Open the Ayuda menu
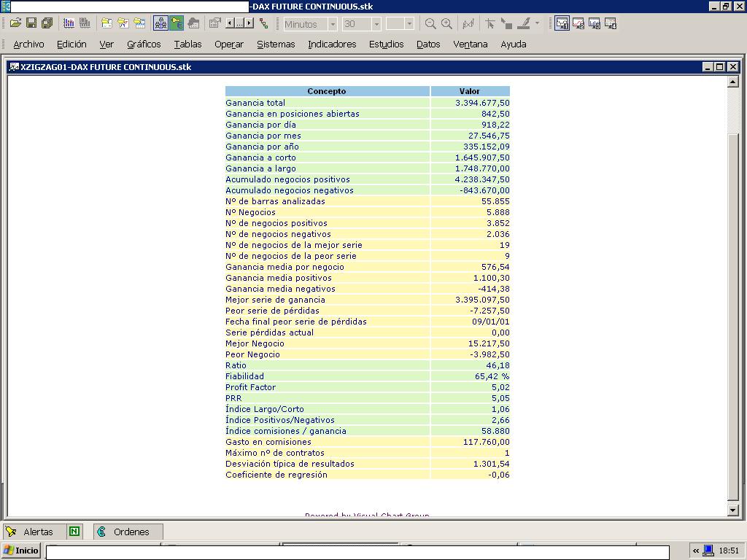 [513, 44]
